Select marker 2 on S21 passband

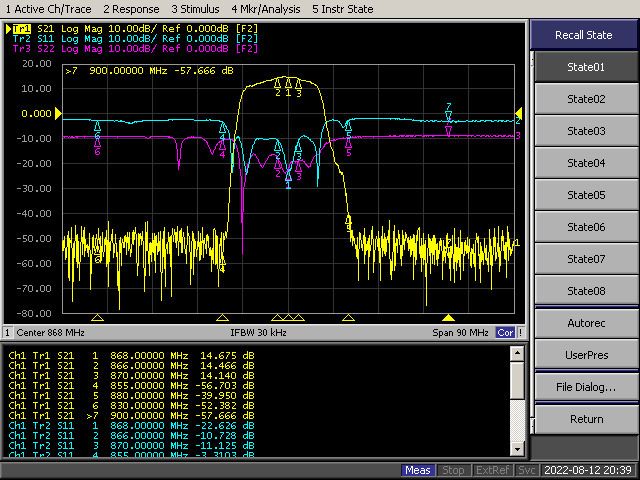coord(278,87)
